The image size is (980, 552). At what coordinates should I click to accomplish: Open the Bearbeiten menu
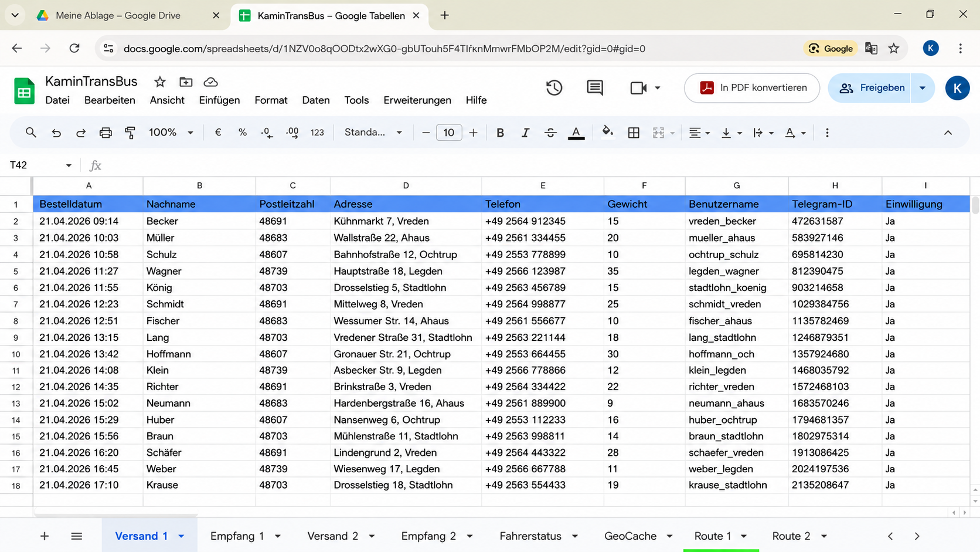coord(110,100)
